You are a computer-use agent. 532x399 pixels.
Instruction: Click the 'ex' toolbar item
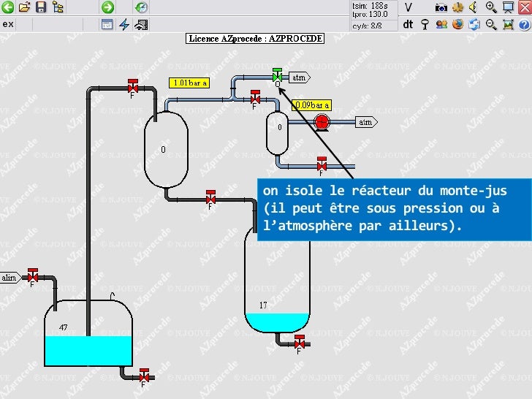[8, 24]
